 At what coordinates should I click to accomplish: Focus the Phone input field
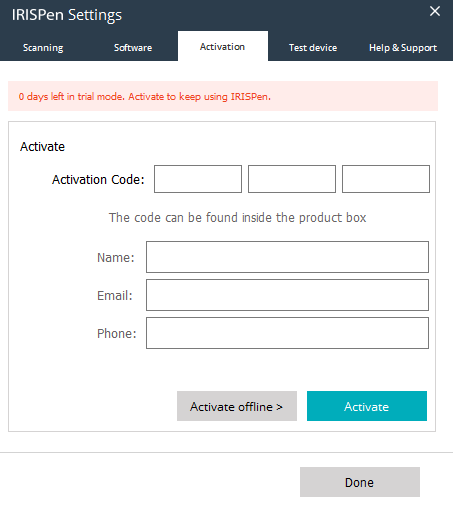pos(287,333)
